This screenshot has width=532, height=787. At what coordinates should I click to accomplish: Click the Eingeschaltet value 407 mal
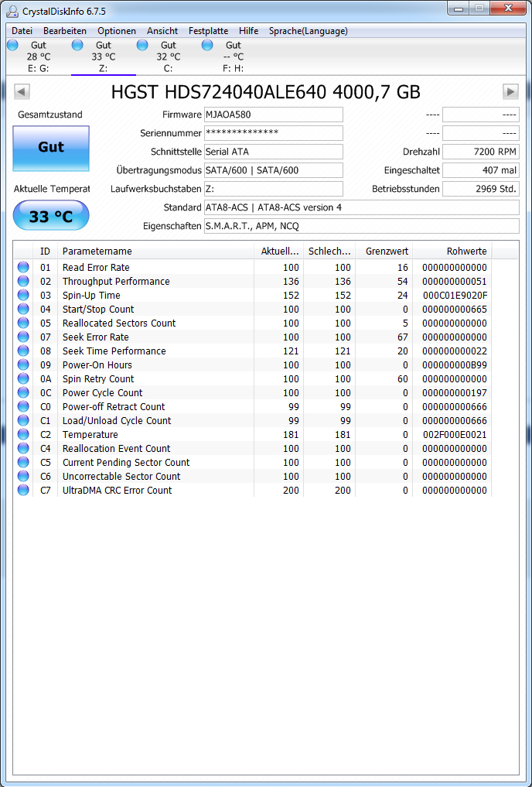(481, 170)
